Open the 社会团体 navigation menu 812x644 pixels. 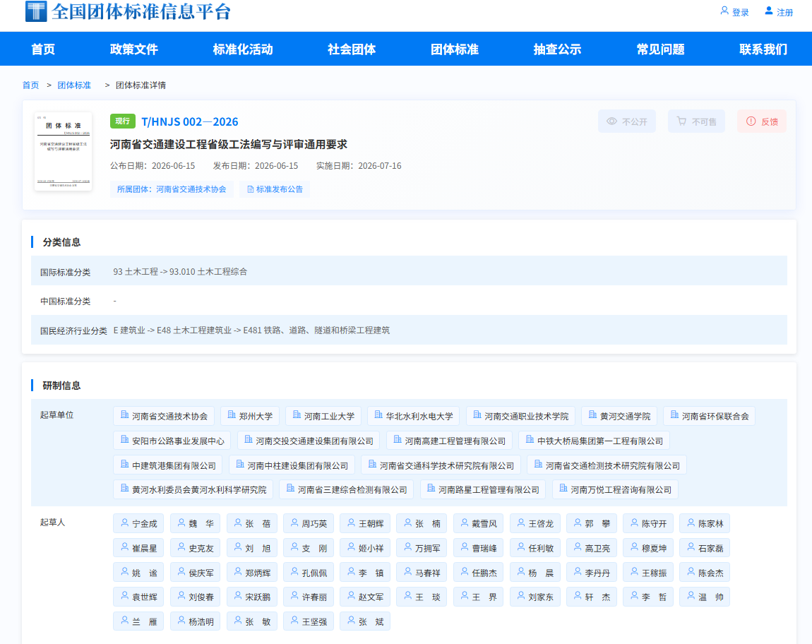[x=352, y=49]
